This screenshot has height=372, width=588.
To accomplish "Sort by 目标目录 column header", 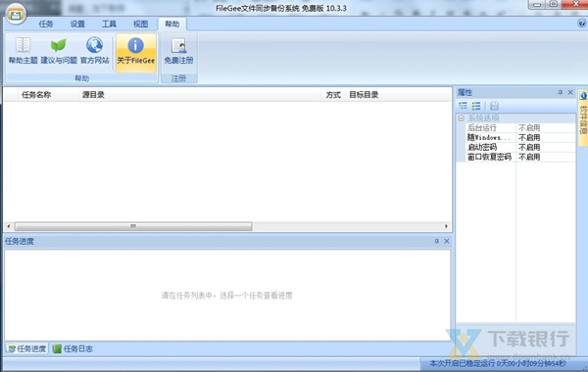I will coord(398,95).
